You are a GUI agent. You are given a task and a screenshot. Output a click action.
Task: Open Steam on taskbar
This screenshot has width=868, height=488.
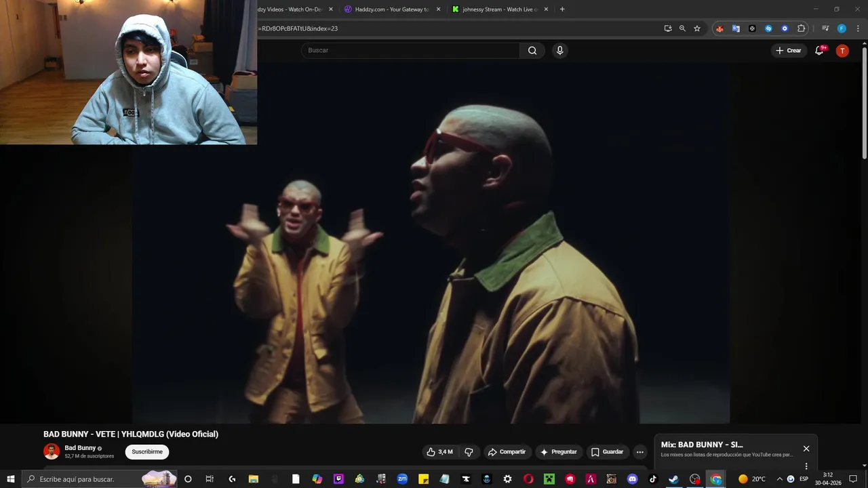coord(673,479)
